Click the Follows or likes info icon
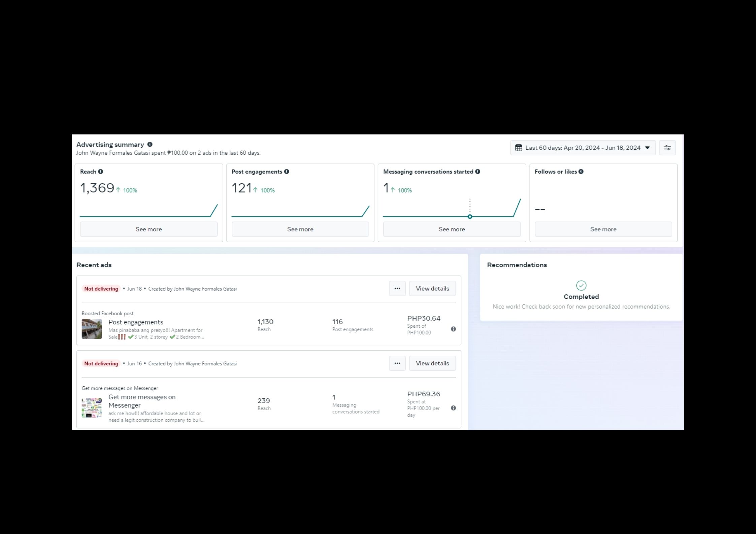This screenshot has height=534, width=756. tap(581, 172)
